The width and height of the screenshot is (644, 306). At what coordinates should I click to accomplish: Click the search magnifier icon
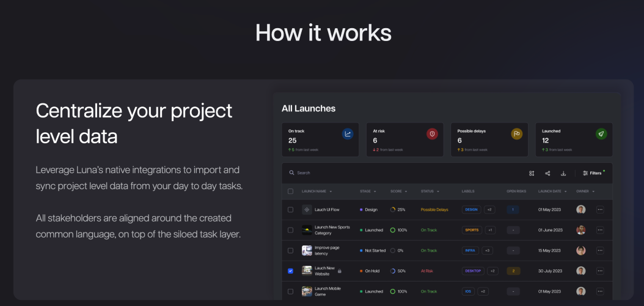(291, 173)
